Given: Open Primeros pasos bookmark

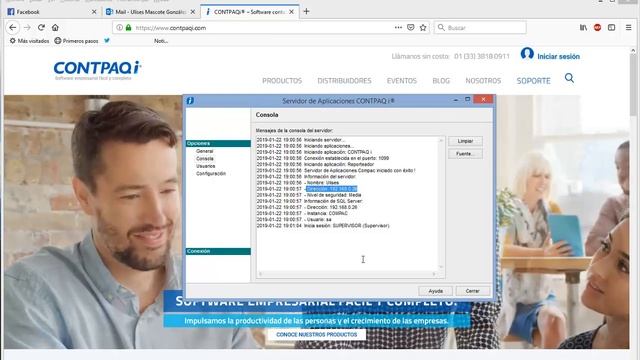Looking at the screenshot, I should point(76,41).
